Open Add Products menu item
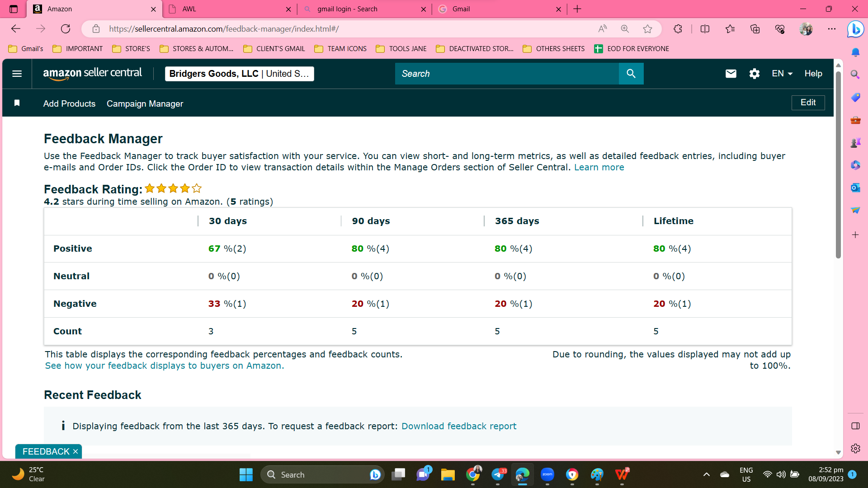This screenshot has width=868, height=488. pyautogui.click(x=69, y=103)
